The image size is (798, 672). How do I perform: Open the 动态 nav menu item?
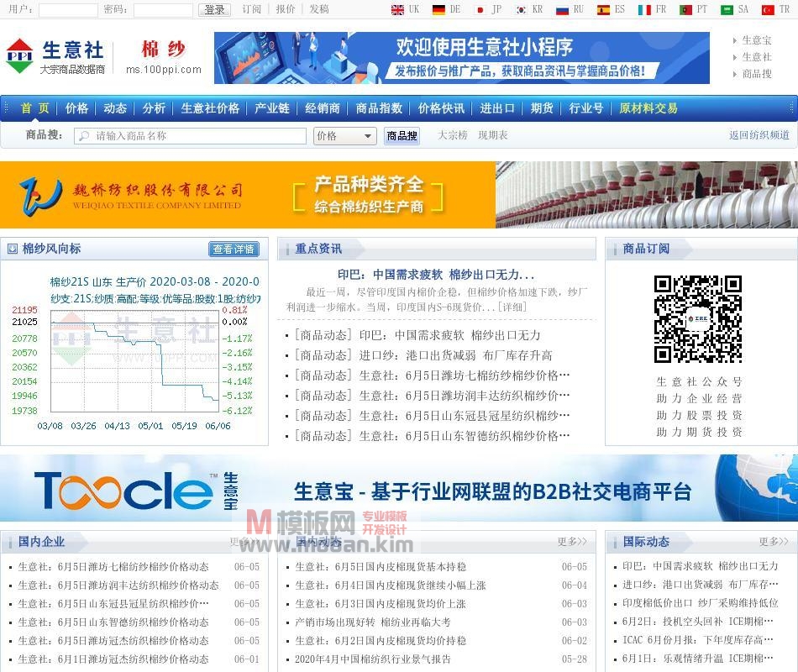click(115, 108)
